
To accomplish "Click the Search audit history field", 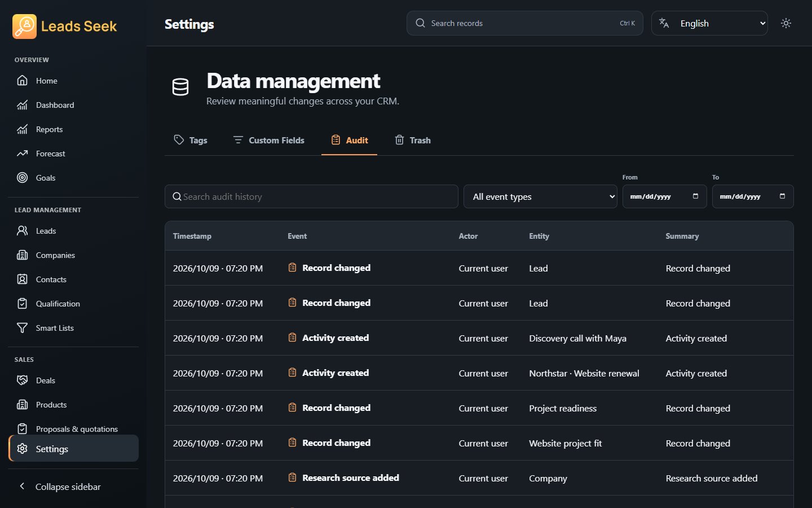I will pyautogui.click(x=311, y=196).
